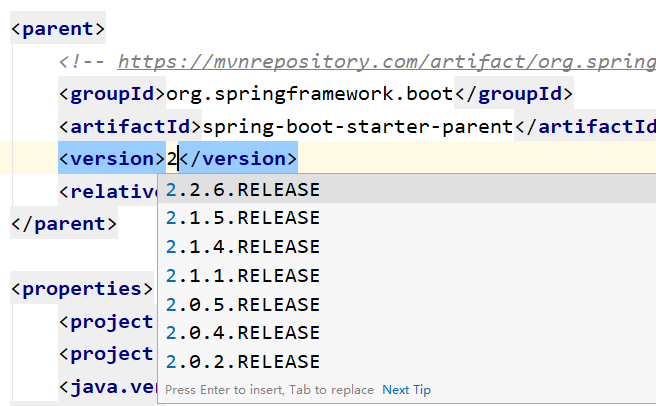Image resolution: width=656 pixels, height=406 pixels.
Task: Place cursor in the version tag value
Action: (x=172, y=159)
